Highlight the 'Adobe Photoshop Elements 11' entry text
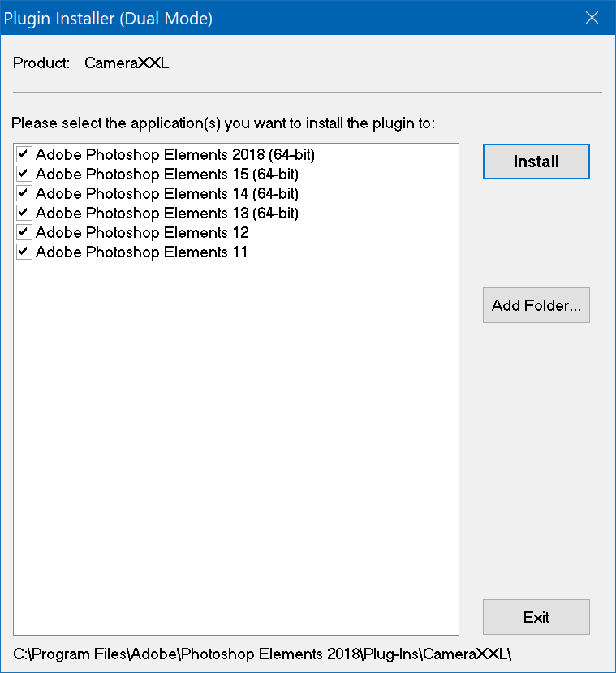The width and height of the screenshot is (616, 673). click(x=142, y=252)
